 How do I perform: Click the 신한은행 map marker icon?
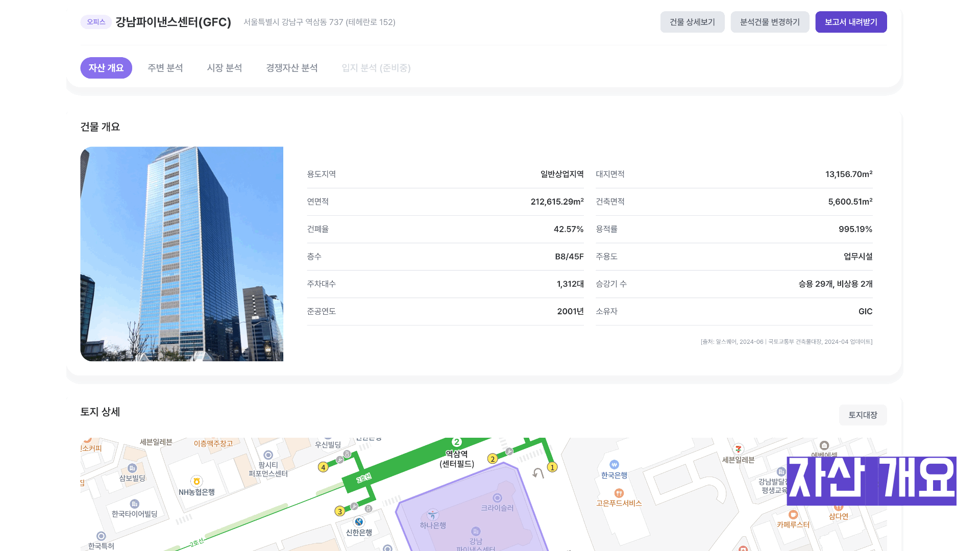click(359, 522)
